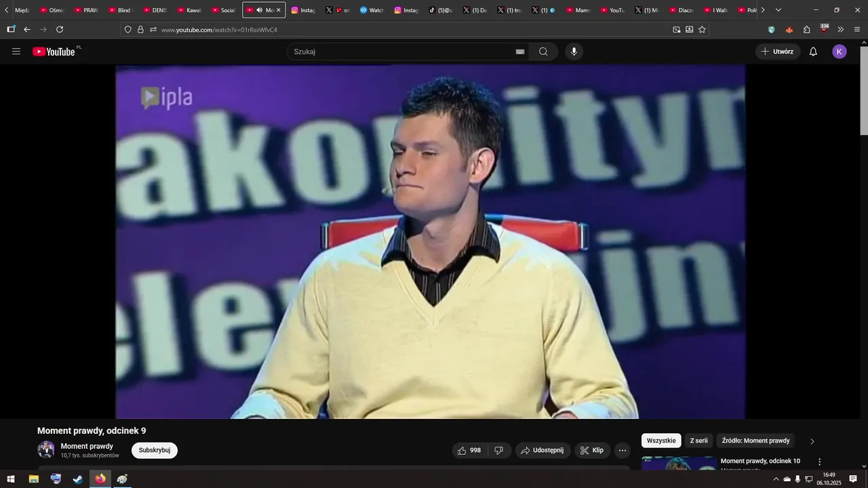The height and width of the screenshot is (488, 868).
Task: Click the page vertical scrollbar thumb
Action: point(863,91)
